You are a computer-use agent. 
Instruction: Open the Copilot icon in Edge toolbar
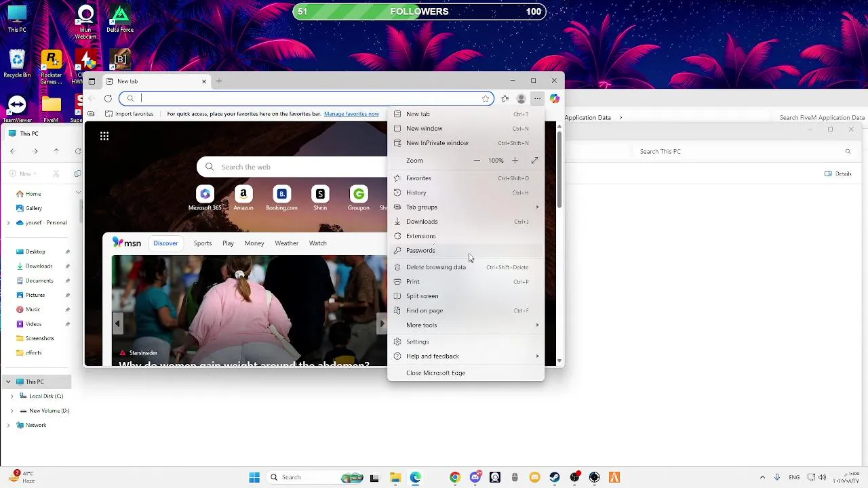[x=555, y=98]
